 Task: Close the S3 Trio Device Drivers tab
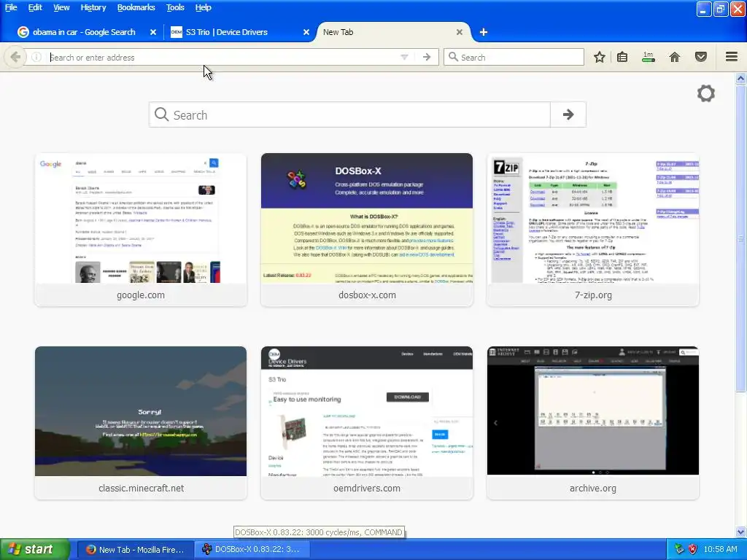tap(306, 32)
